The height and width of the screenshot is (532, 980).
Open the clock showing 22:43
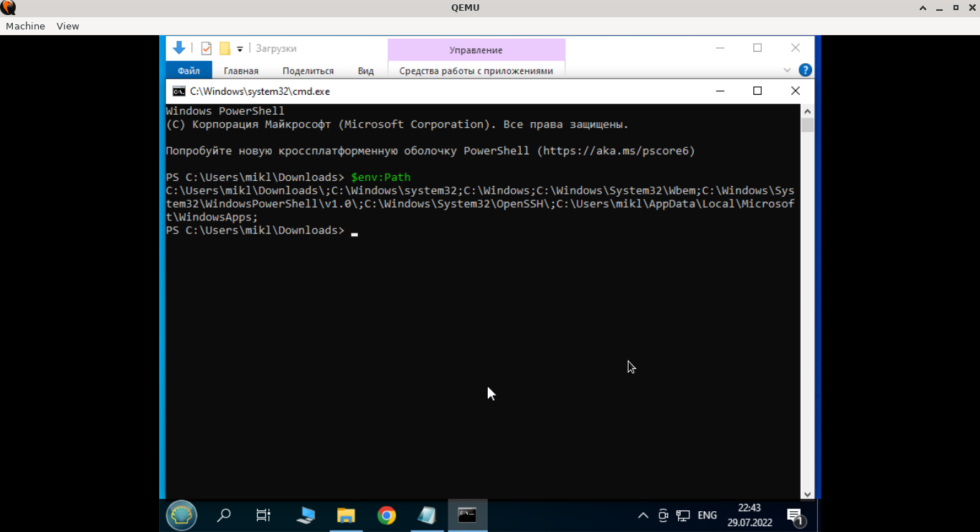(x=750, y=515)
